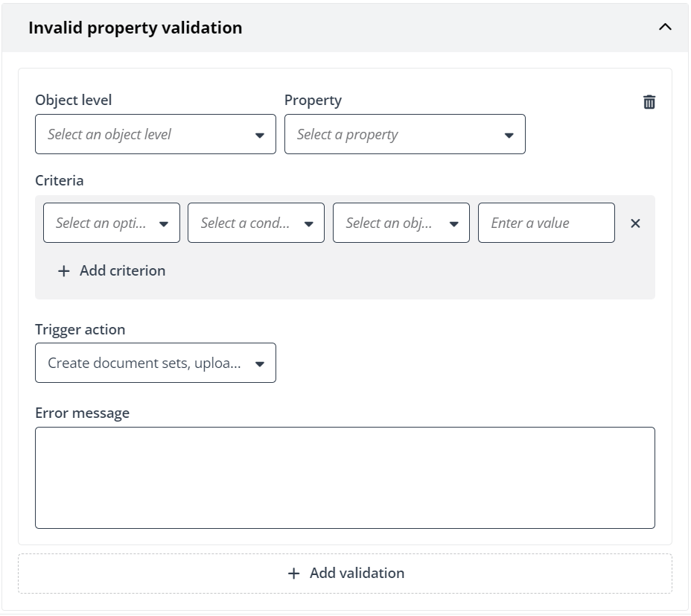
Task: Click the Invalid property validation header
Action: (135, 27)
